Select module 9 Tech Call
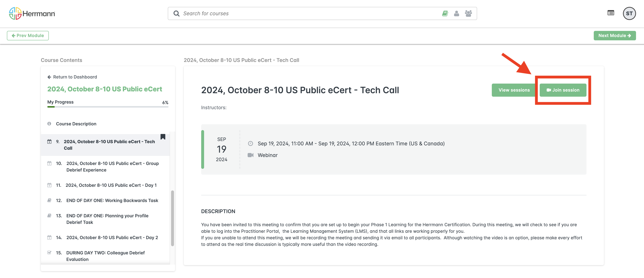Image resolution: width=644 pixels, height=278 pixels. click(x=105, y=145)
